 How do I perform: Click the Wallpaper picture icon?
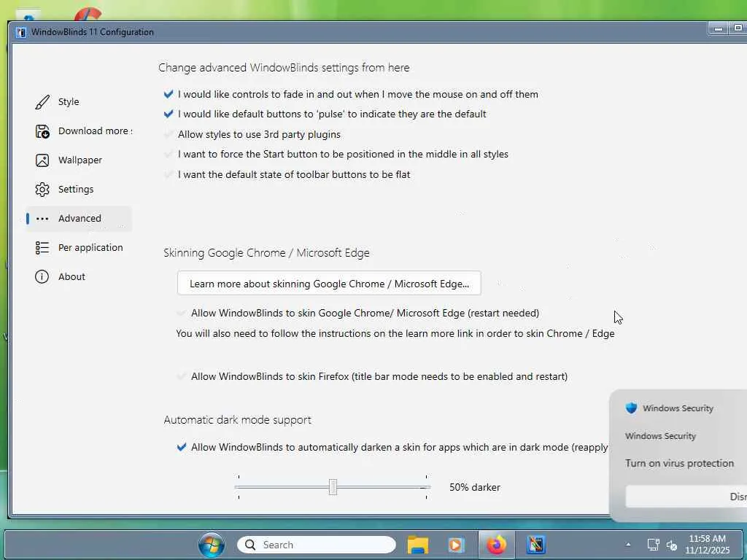click(x=42, y=160)
